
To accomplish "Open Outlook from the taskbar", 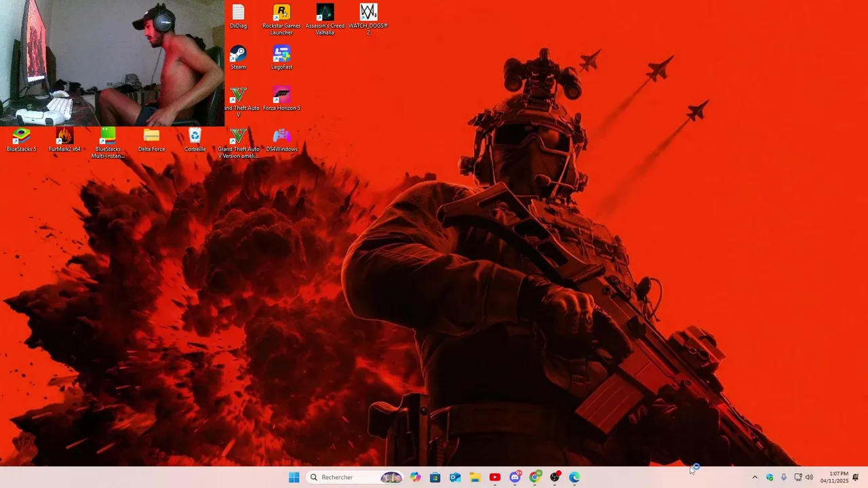I will 455,477.
